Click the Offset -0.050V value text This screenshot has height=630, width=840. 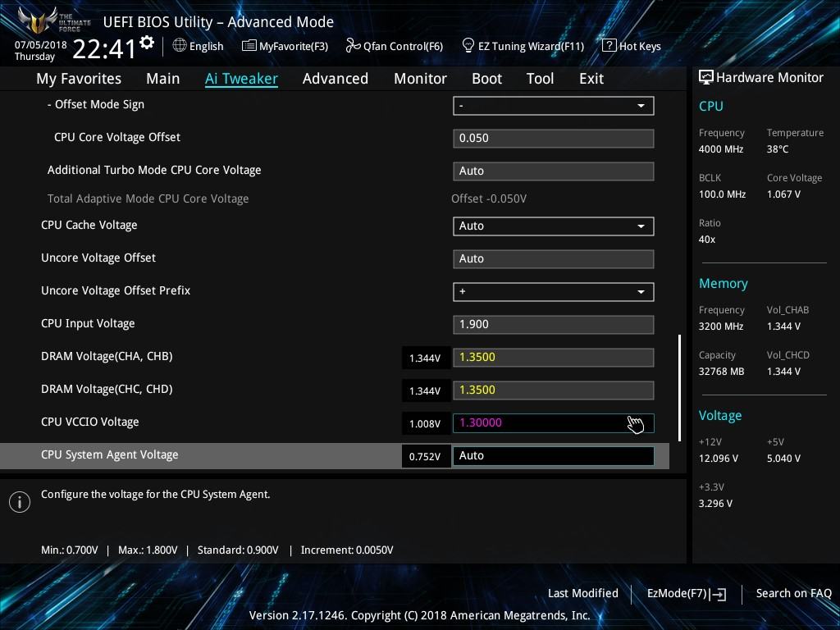point(489,199)
